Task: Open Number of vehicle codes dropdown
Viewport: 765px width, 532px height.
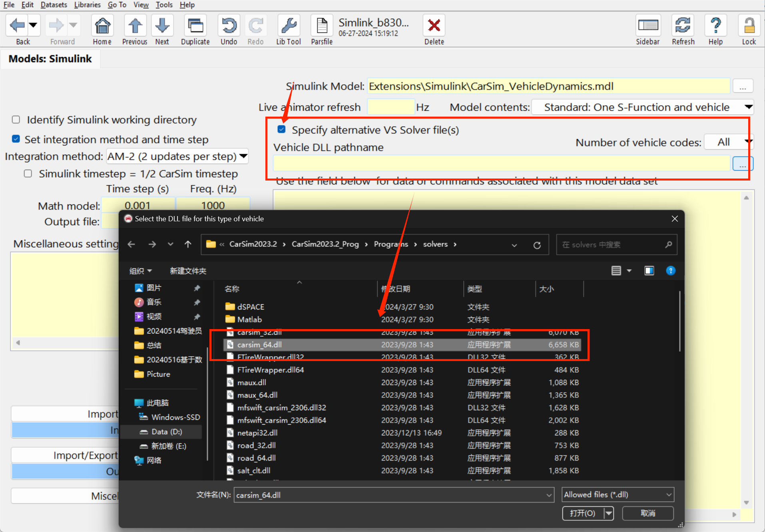Action: coord(729,142)
